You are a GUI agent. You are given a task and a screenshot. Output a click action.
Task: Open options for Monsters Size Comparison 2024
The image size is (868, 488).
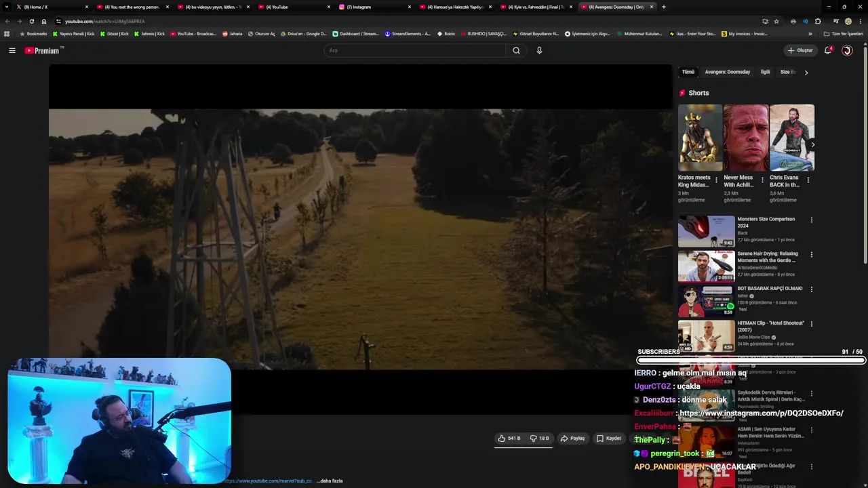811,220
